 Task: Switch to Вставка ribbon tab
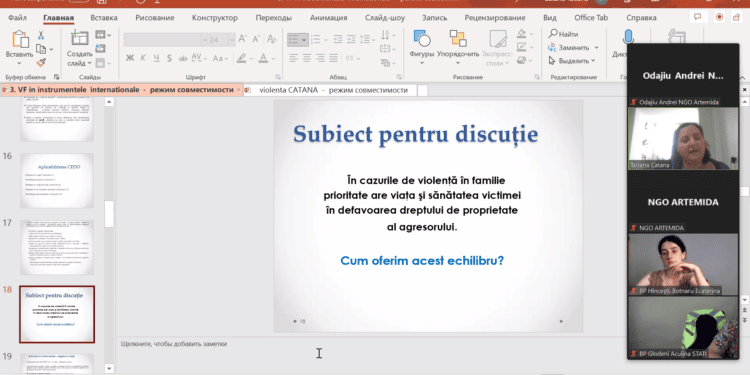(104, 18)
